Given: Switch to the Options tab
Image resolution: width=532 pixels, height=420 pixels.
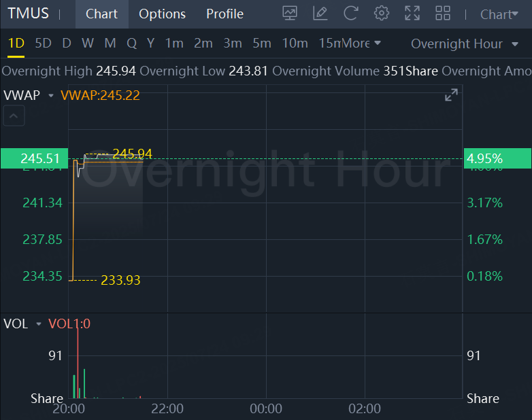Looking at the screenshot, I should click(162, 14).
